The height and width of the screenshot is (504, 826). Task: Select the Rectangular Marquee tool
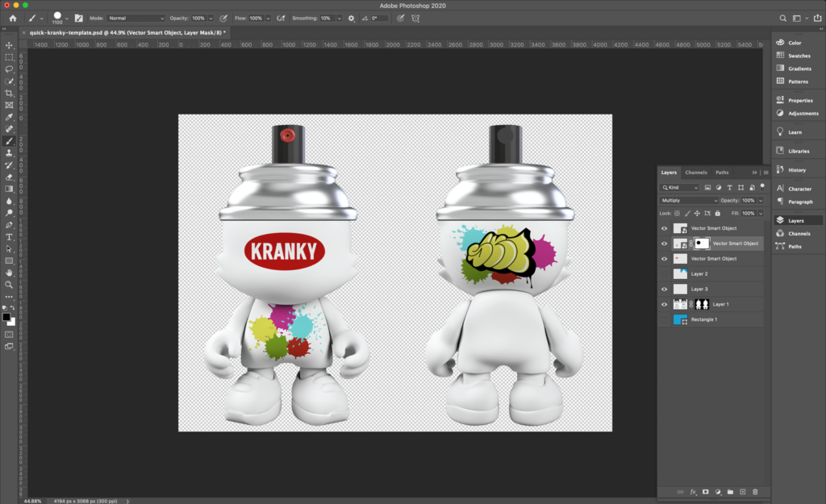9,57
